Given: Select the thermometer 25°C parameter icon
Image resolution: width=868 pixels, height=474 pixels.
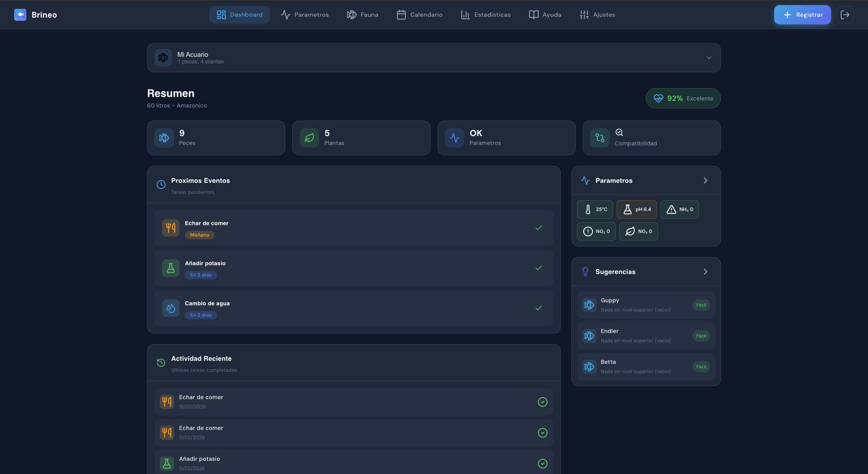Looking at the screenshot, I should 589,209.
